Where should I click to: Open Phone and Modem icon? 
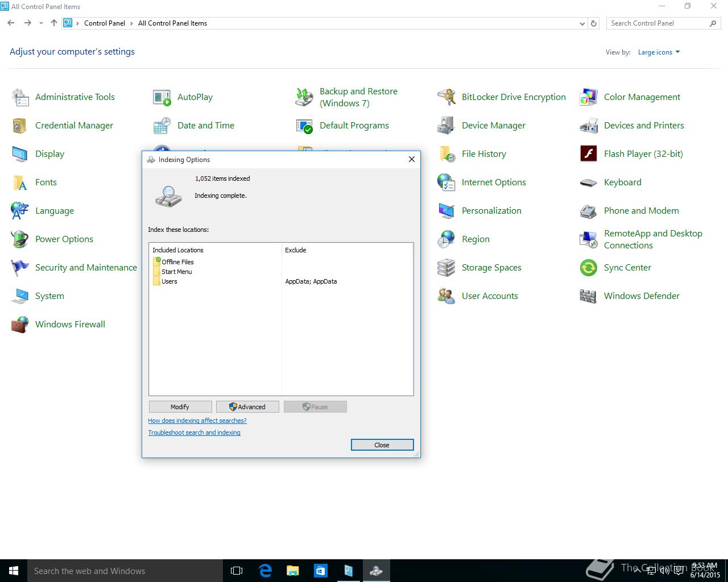[x=589, y=211]
